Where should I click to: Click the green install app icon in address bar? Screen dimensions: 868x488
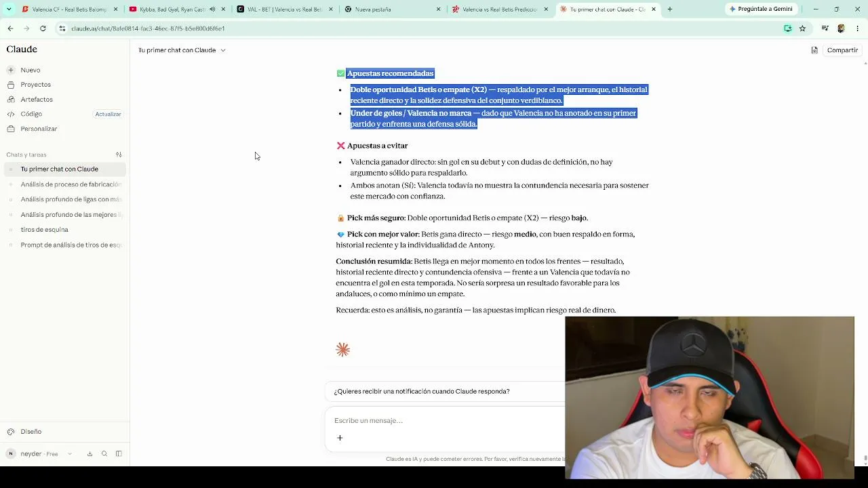pyautogui.click(x=787, y=28)
